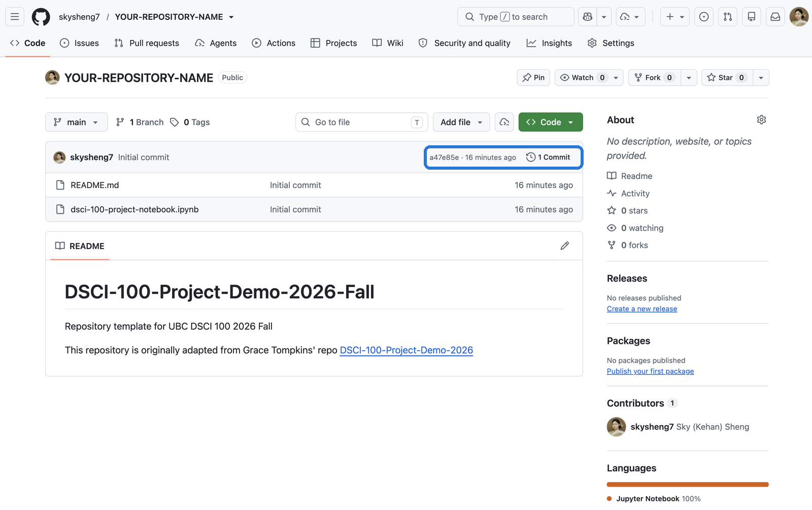Open the Add file dropdown
Screen dimensions: 812x510
[461, 122]
